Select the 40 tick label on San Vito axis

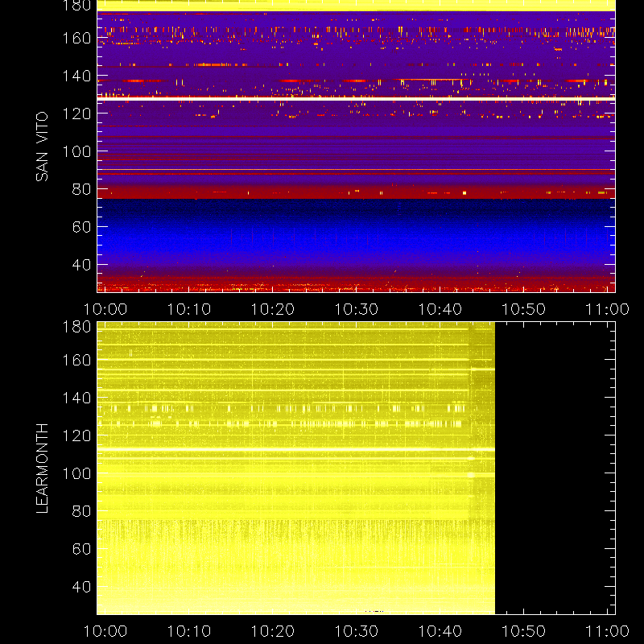pos(81,265)
